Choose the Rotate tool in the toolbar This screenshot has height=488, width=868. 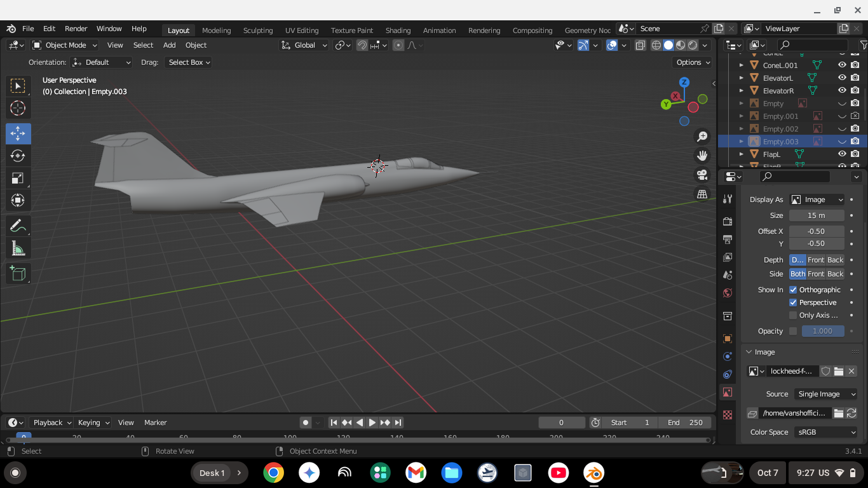[x=18, y=156]
